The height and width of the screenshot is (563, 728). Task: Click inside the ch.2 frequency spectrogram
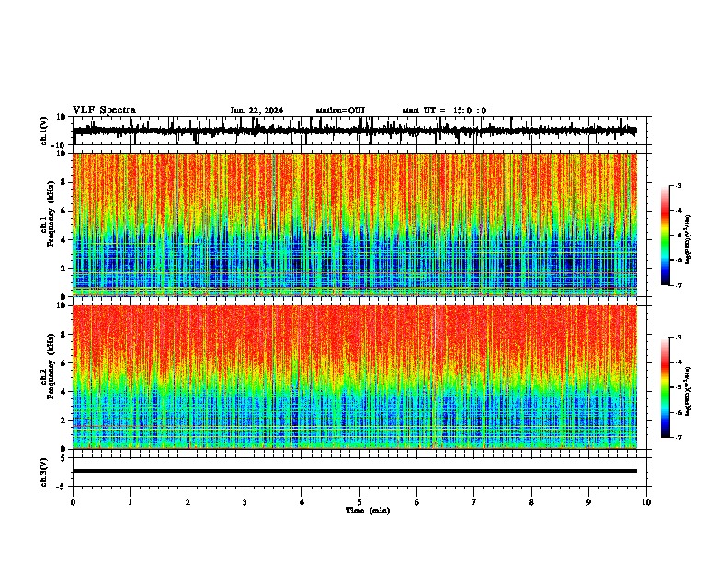pyautogui.click(x=354, y=377)
